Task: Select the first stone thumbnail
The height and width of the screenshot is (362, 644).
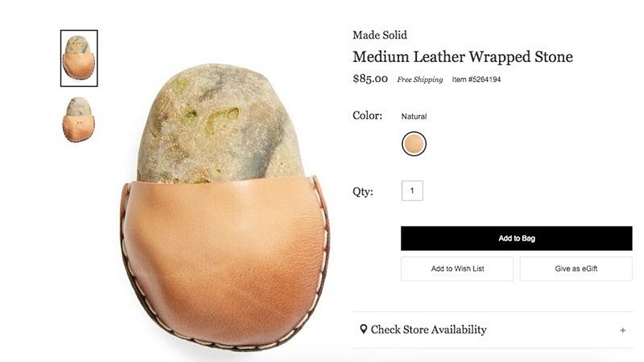Action: (x=79, y=58)
